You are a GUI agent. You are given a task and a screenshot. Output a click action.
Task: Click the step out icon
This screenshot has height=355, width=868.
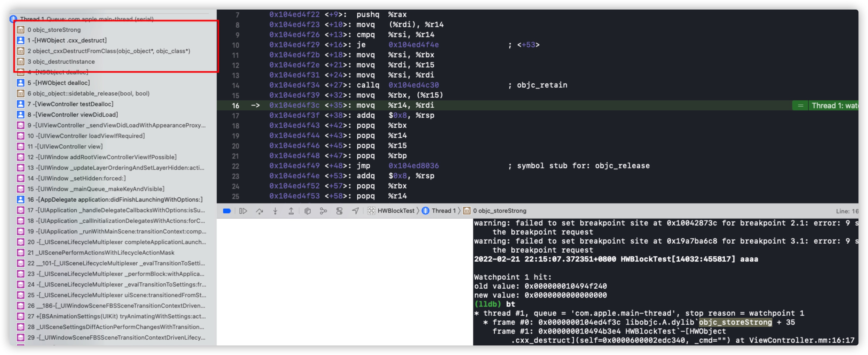click(291, 211)
